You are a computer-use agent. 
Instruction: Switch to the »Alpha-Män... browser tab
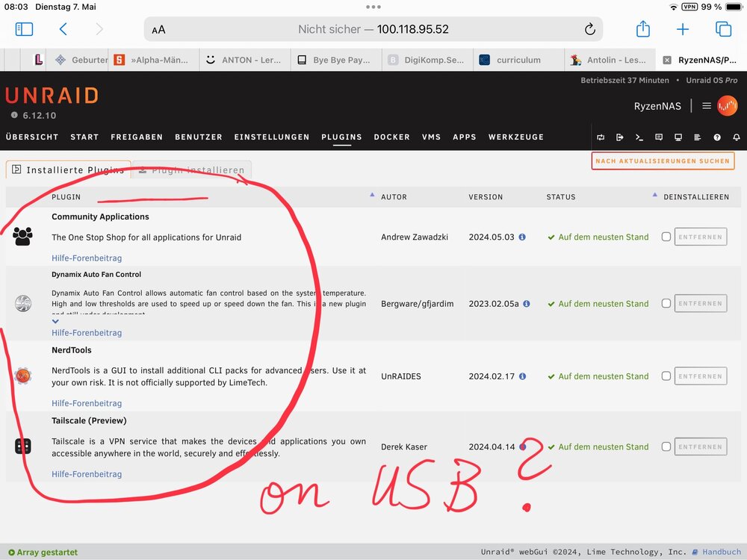click(x=154, y=60)
